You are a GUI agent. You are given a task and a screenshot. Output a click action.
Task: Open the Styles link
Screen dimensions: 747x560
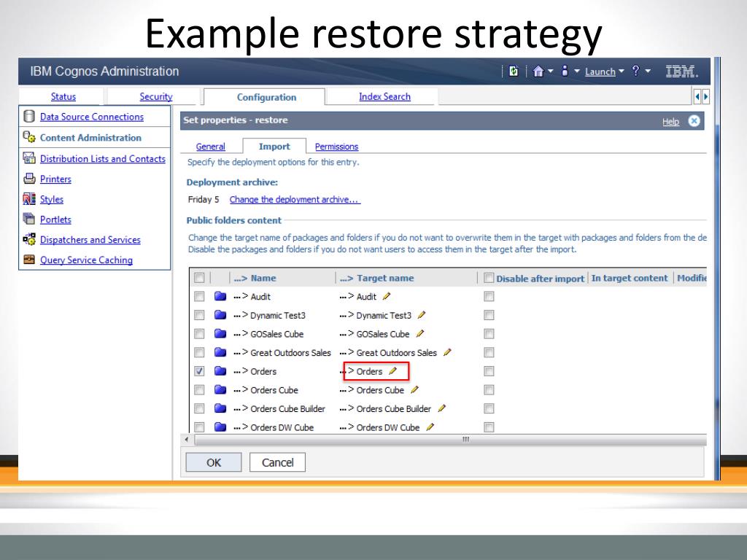[52, 199]
